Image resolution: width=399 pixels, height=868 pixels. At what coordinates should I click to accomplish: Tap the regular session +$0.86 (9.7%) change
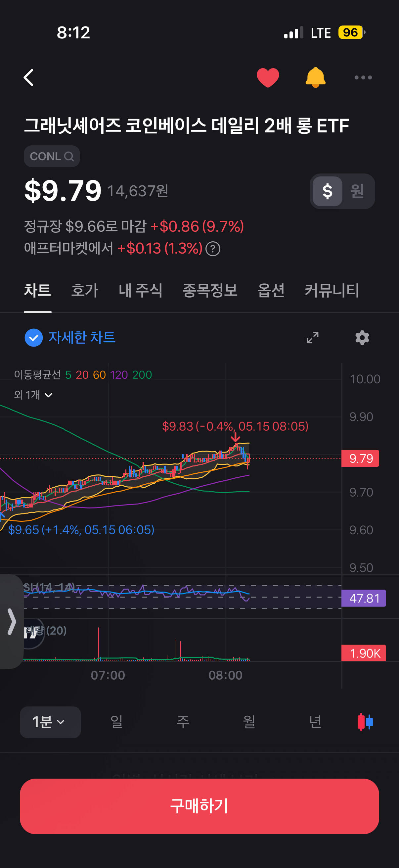click(197, 226)
